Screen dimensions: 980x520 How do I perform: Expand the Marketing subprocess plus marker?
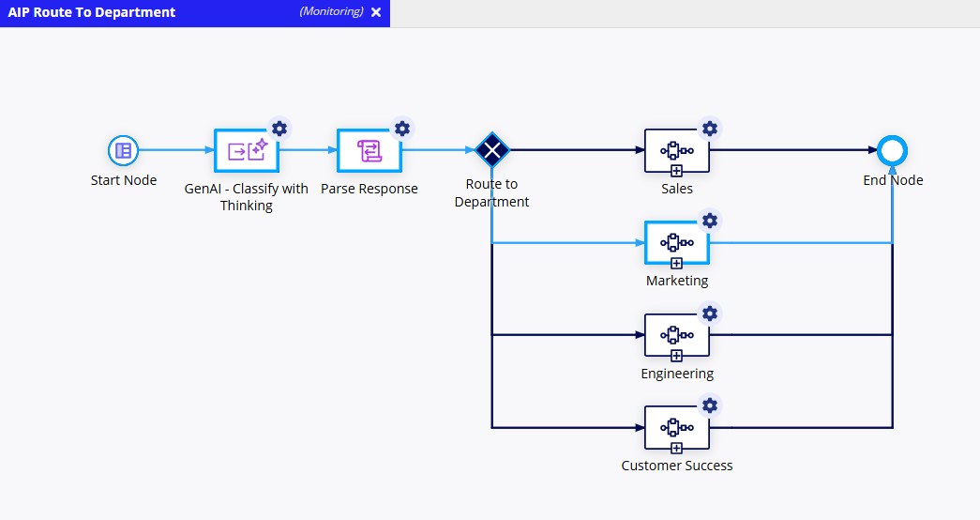(676, 263)
